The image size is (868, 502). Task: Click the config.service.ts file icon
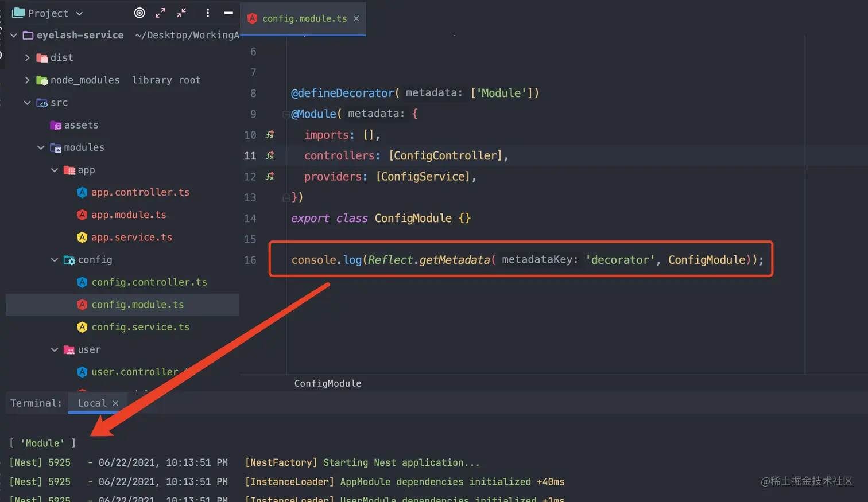82,327
